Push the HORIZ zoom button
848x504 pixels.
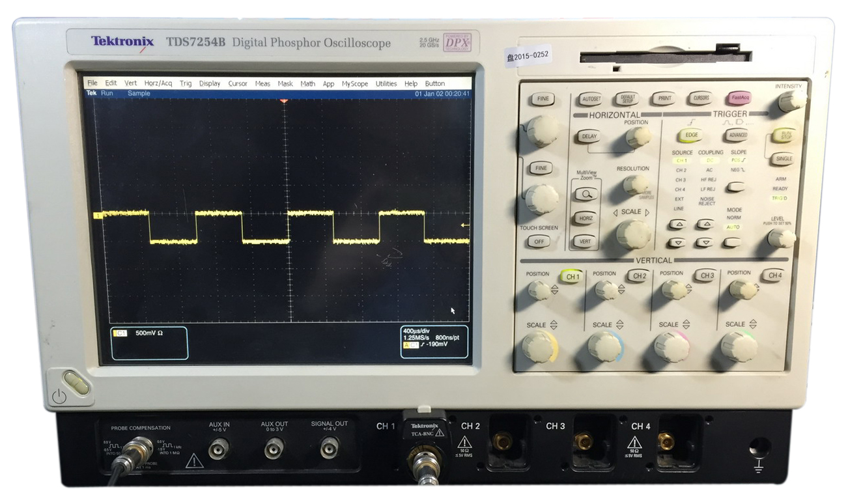tap(586, 218)
